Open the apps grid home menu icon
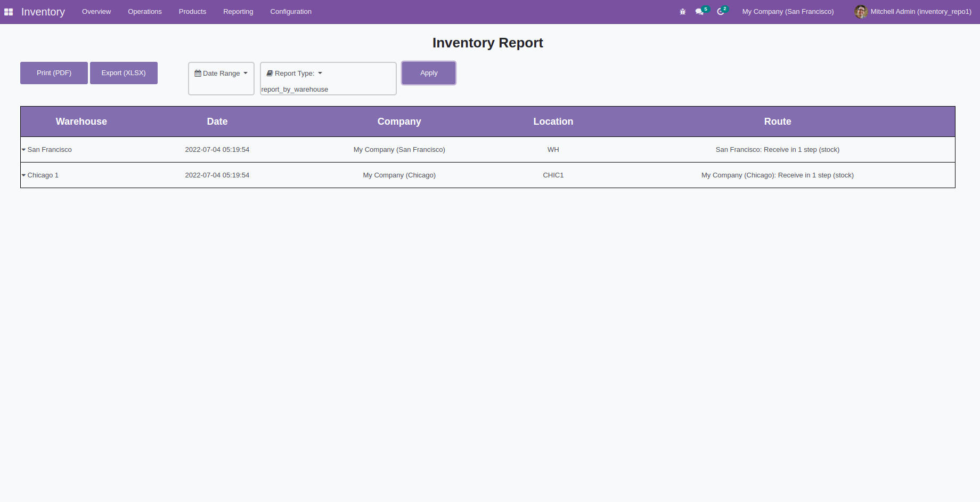The image size is (980, 502). (9, 12)
